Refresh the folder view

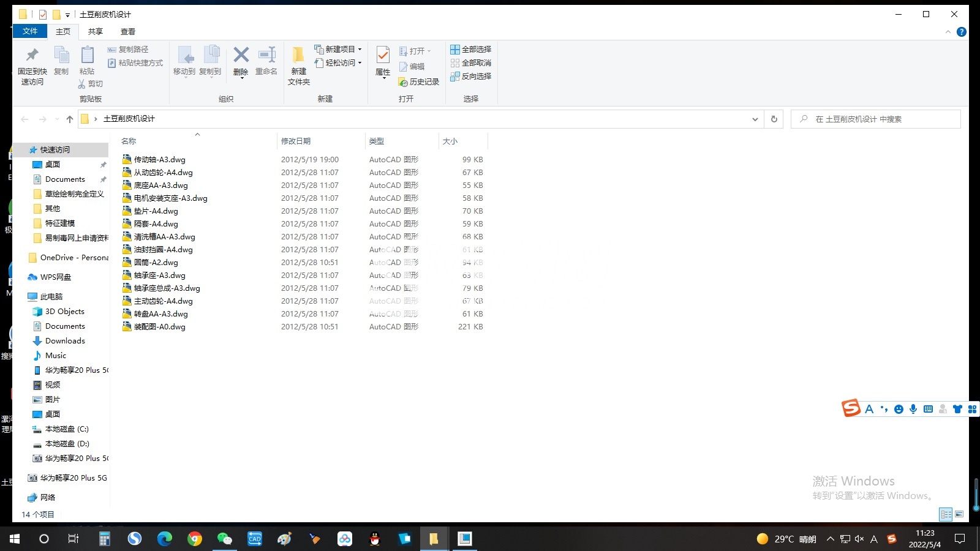click(x=774, y=119)
